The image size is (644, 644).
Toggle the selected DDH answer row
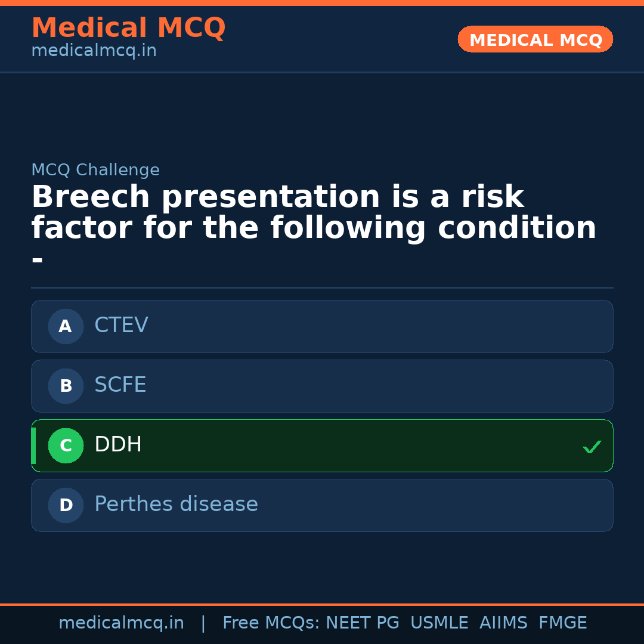point(322,445)
